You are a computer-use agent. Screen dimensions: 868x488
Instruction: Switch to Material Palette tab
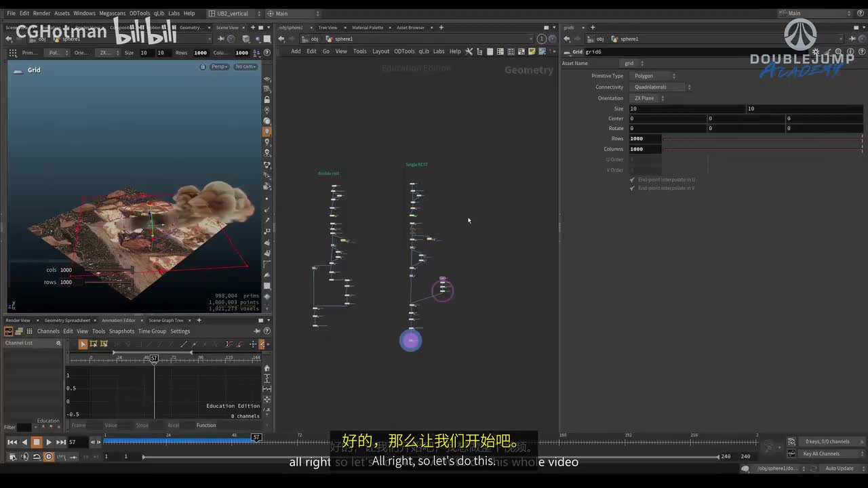[368, 28]
